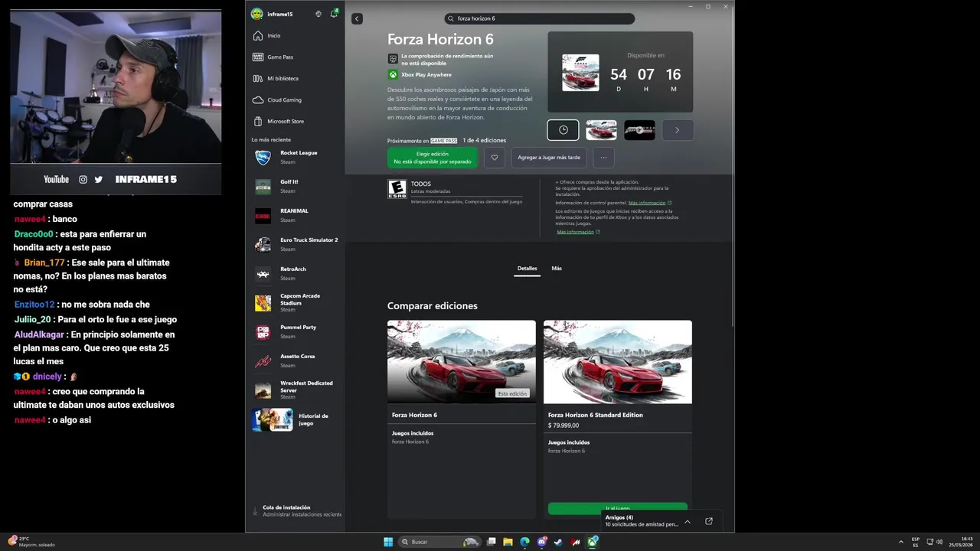Click Agregar a Jugar más tarde

(549, 158)
